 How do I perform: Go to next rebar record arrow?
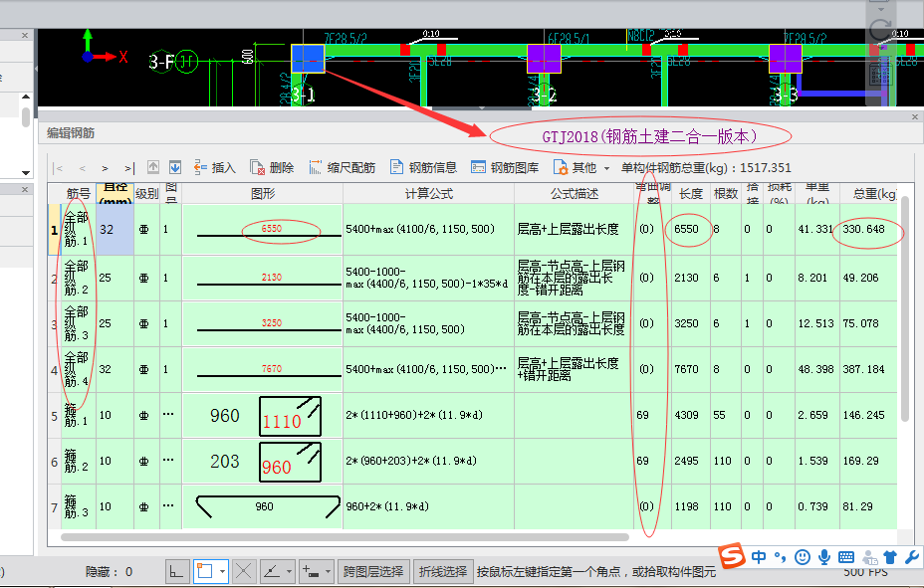(x=105, y=168)
